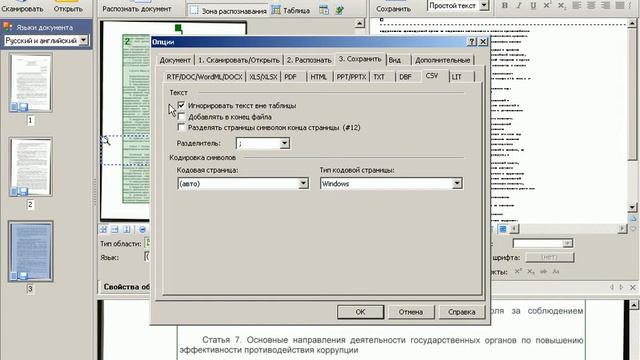Click the fit-to-height icon below image
Image resolution: width=640 pixels, height=360 pixels.
point(127,229)
